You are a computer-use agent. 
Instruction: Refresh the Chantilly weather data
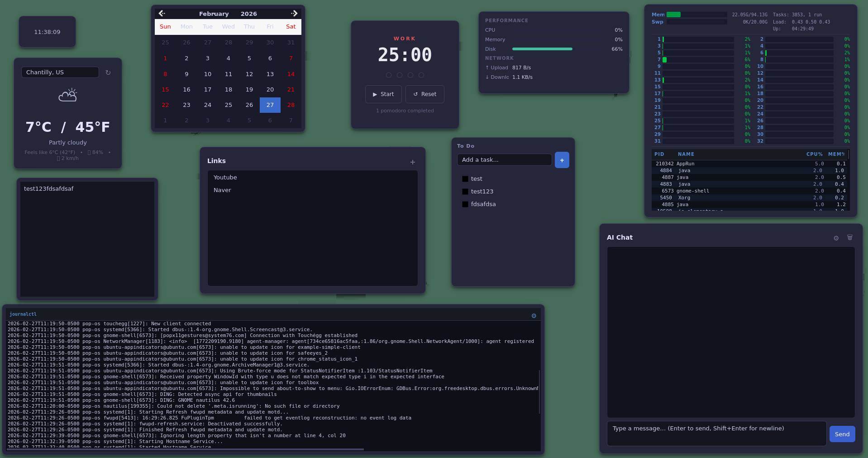coord(108,72)
